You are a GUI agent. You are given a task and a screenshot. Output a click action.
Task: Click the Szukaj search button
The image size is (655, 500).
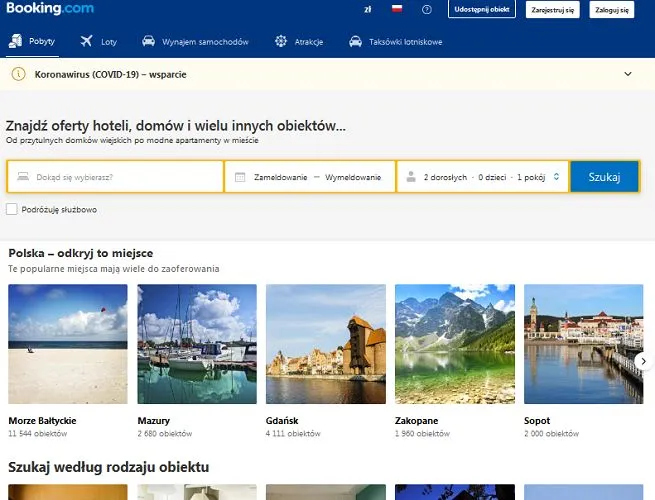click(x=604, y=177)
